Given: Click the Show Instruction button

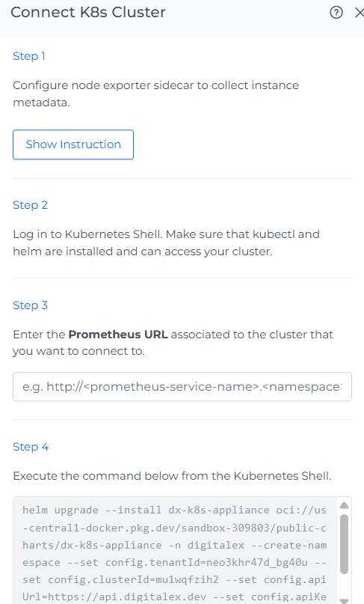Looking at the screenshot, I should point(73,144).
